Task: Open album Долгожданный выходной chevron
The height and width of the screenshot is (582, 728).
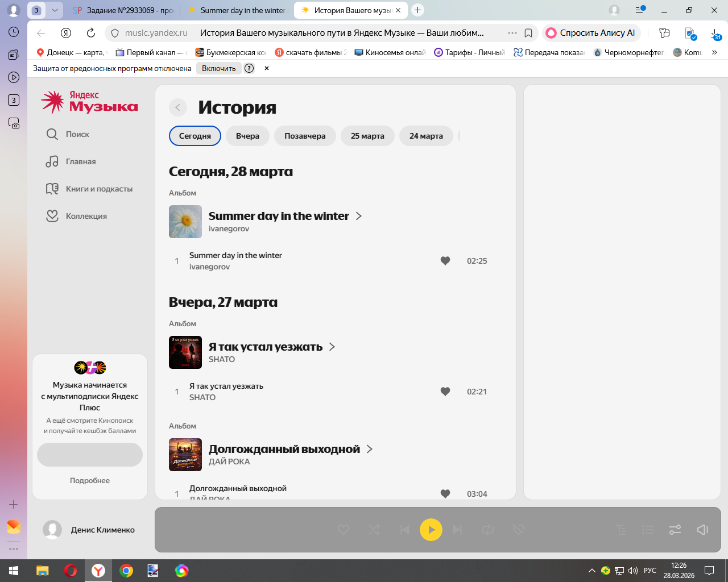Action: pyautogui.click(x=370, y=449)
